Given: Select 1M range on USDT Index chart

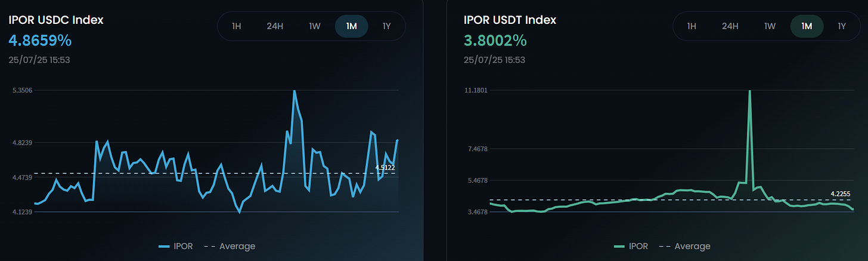Looking at the screenshot, I should (807, 26).
